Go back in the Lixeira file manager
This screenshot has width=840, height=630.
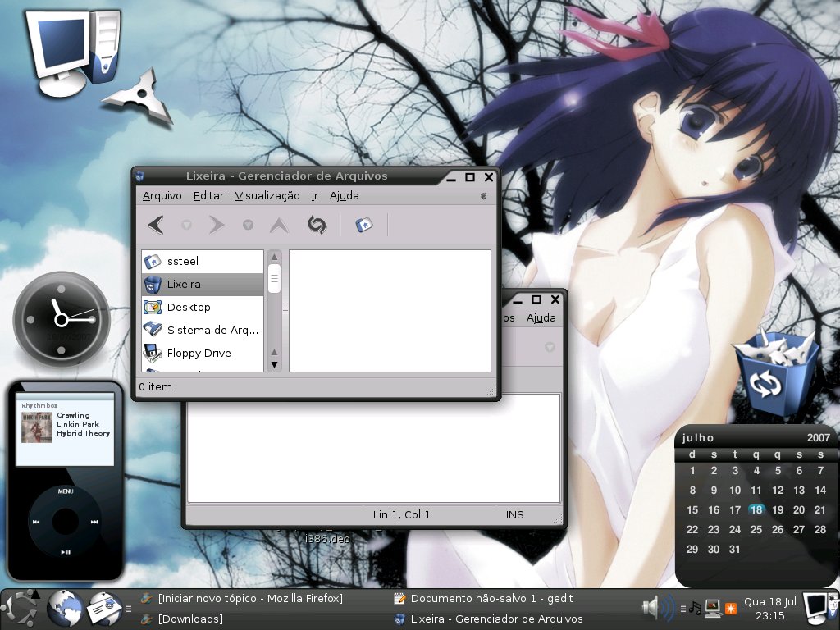pyautogui.click(x=156, y=225)
